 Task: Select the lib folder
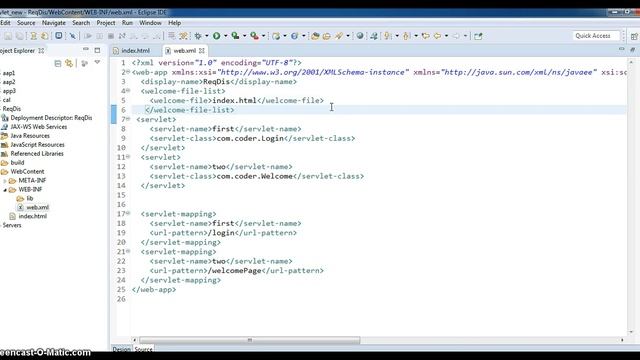click(x=29, y=198)
